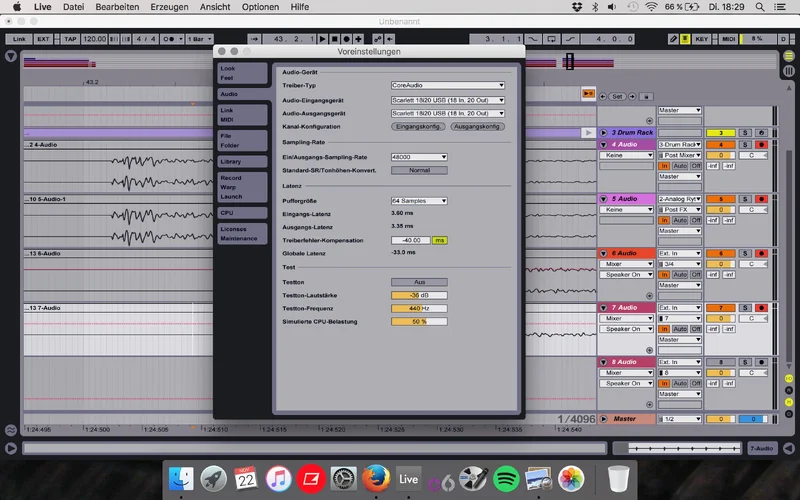Expand the Ein/Ausgangs-Sampling-Rate dropdown

(418, 157)
